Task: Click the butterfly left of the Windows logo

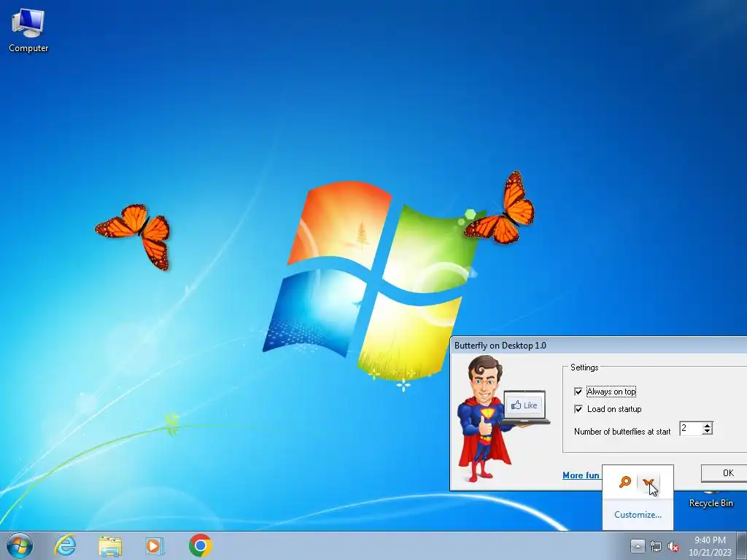Action: [134, 236]
